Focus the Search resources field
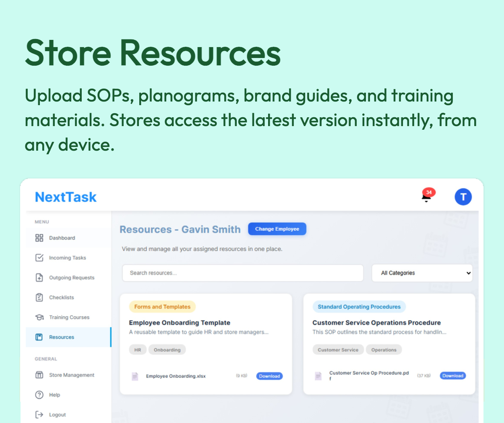Image resolution: width=504 pixels, height=423 pixels. 243,273
